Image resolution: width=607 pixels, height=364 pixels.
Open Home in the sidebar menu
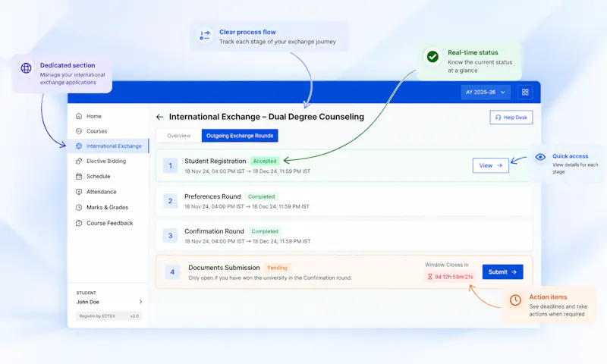coord(109,116)
